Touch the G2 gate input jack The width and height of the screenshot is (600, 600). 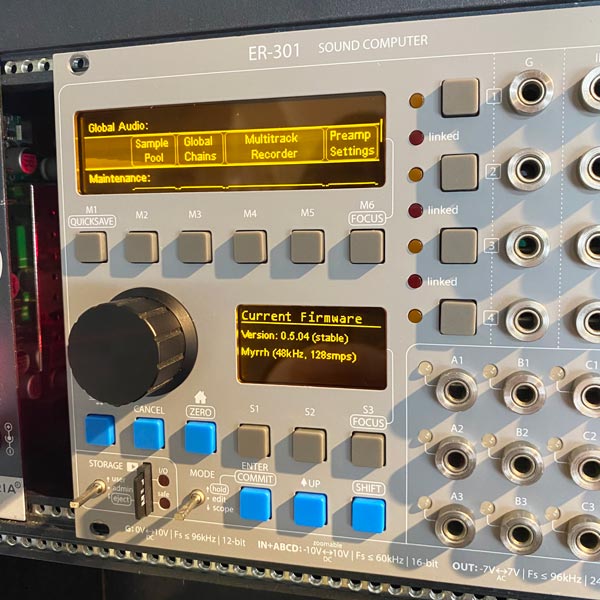pos(529,169)
